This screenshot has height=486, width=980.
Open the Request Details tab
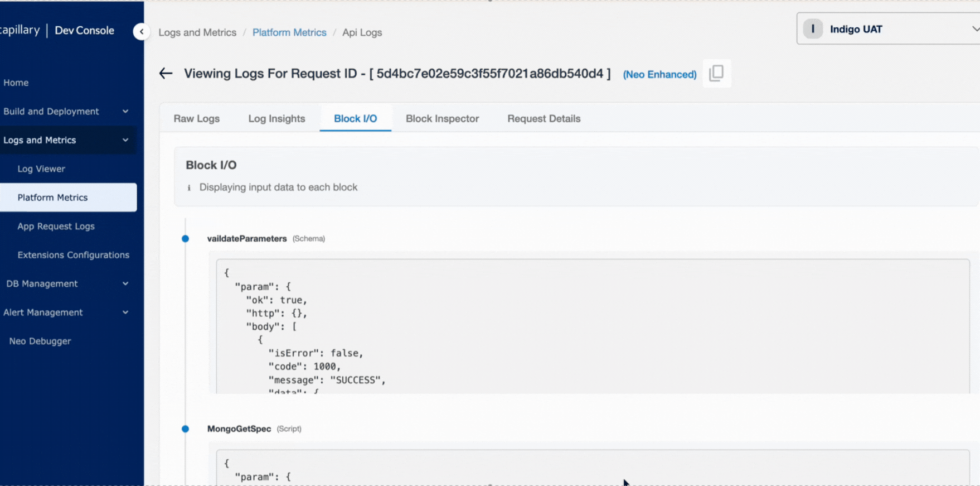tap(544, 118)
